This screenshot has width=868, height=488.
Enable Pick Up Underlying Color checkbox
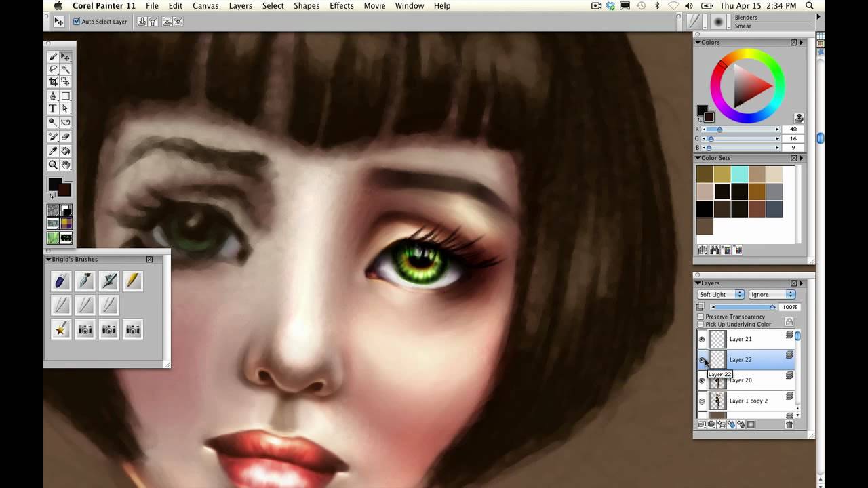click(701, 324)
